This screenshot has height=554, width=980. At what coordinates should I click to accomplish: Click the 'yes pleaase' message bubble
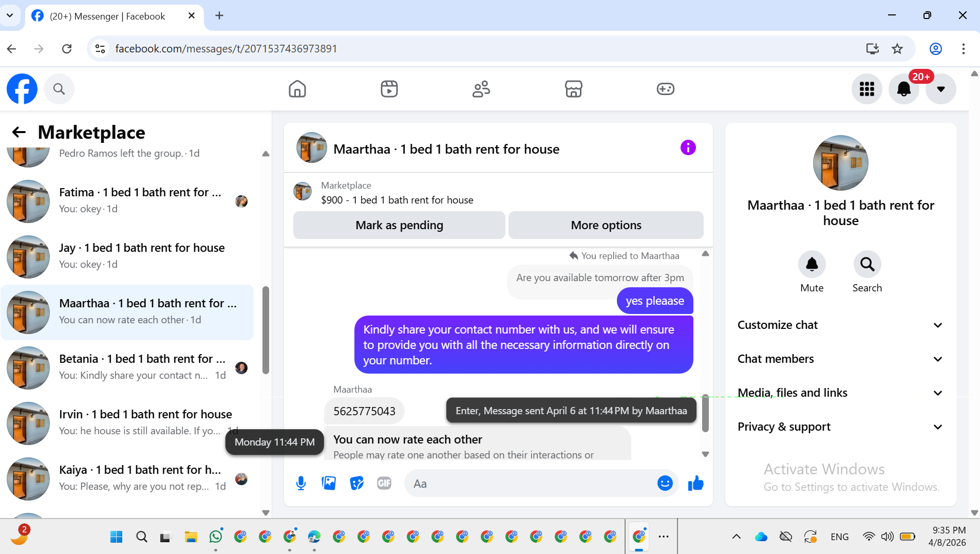pos(655,301)
